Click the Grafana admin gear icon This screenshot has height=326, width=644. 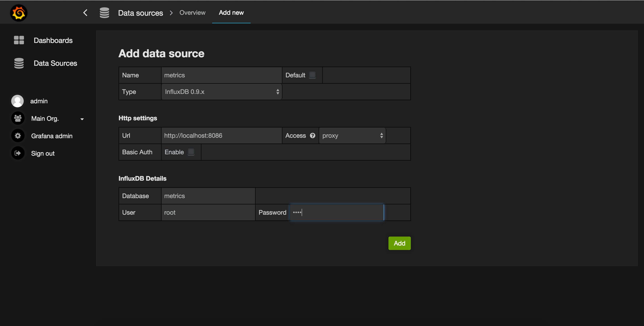point(18,136)
